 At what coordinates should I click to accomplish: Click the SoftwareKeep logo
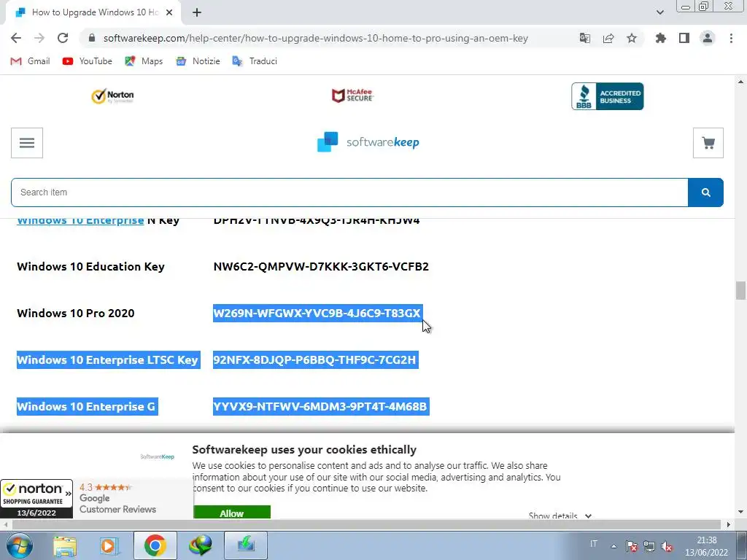(x=368, y=142)
